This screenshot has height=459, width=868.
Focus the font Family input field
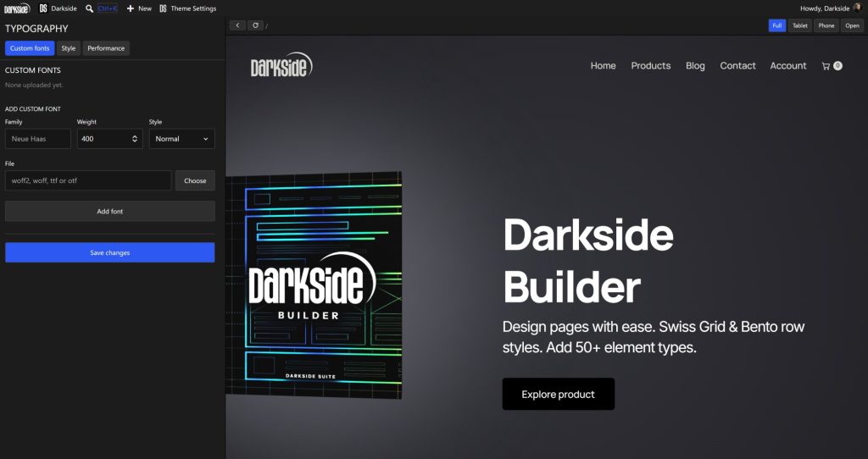(x=37, y=139)
